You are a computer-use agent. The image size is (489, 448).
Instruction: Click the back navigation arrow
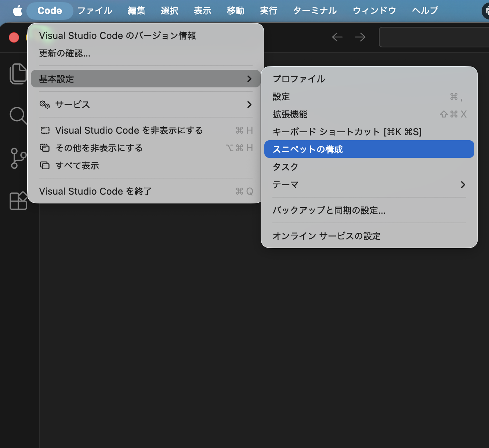click(337, 37)
